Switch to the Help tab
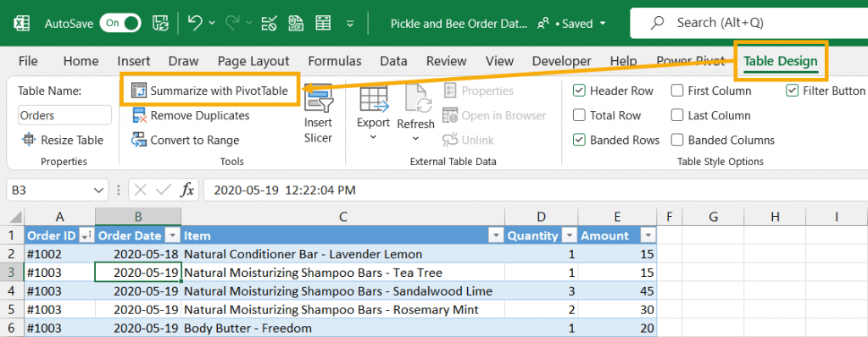868x337 pixels. pos(623,61)
